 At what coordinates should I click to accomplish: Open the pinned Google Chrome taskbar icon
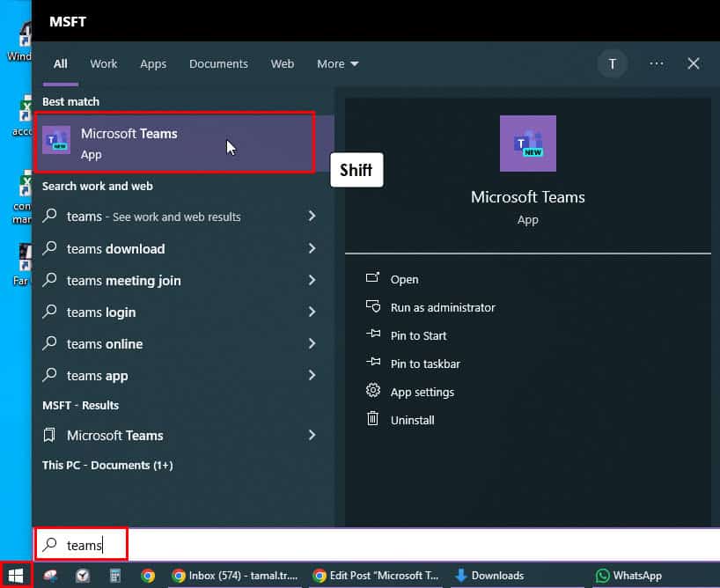(148, 575)
